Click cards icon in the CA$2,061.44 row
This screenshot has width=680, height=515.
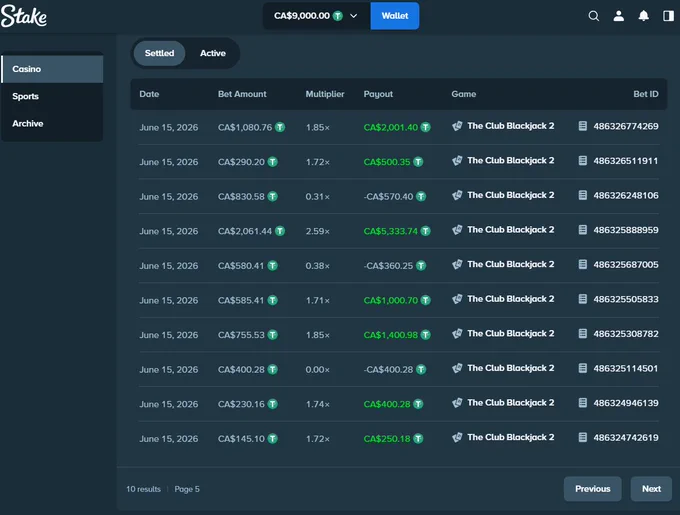coord(457,230)
